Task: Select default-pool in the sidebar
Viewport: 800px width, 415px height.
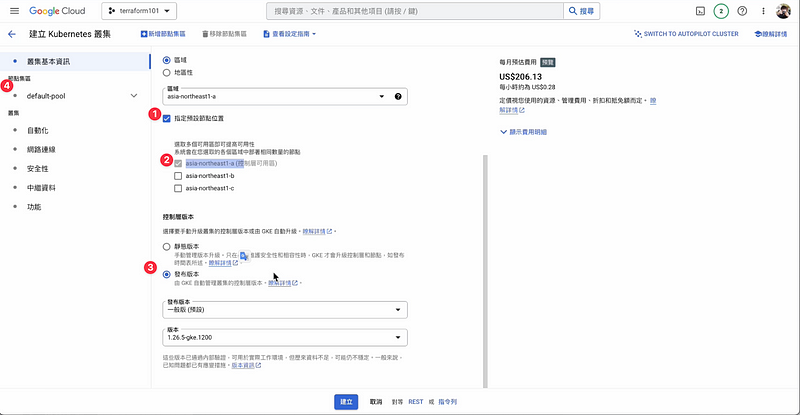Action: tap(46, 96)
